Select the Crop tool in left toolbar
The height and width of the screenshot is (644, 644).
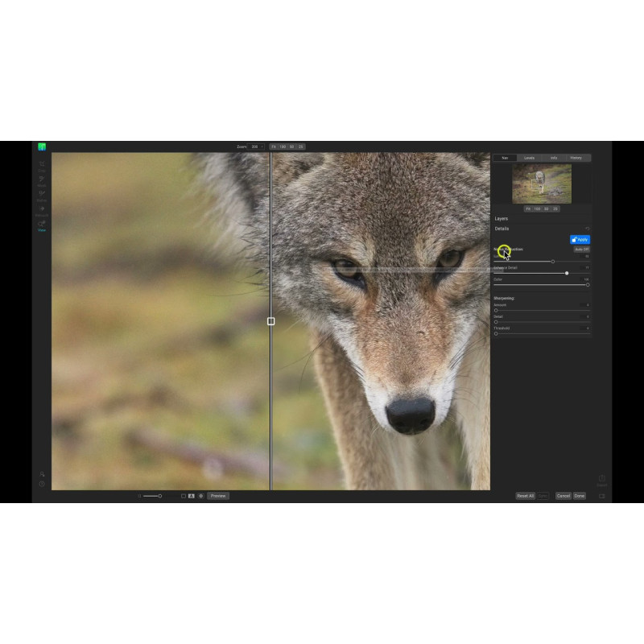coord(42,165)
